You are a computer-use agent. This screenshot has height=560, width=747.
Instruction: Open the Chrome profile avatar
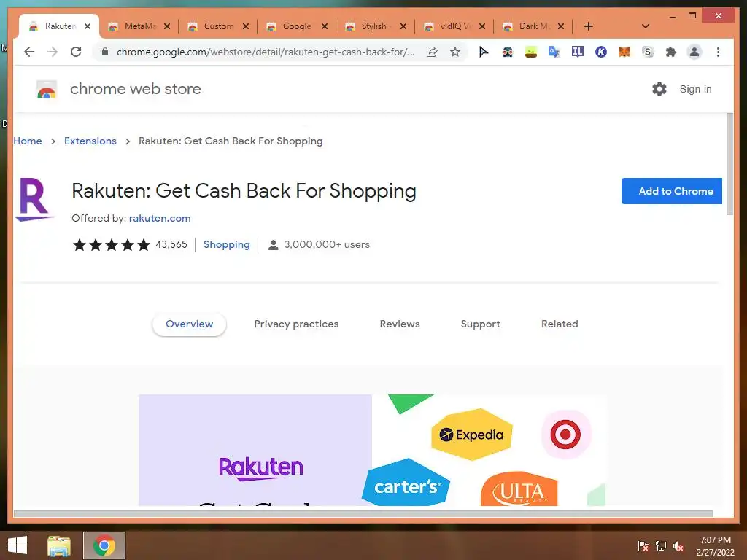[694, 52]
